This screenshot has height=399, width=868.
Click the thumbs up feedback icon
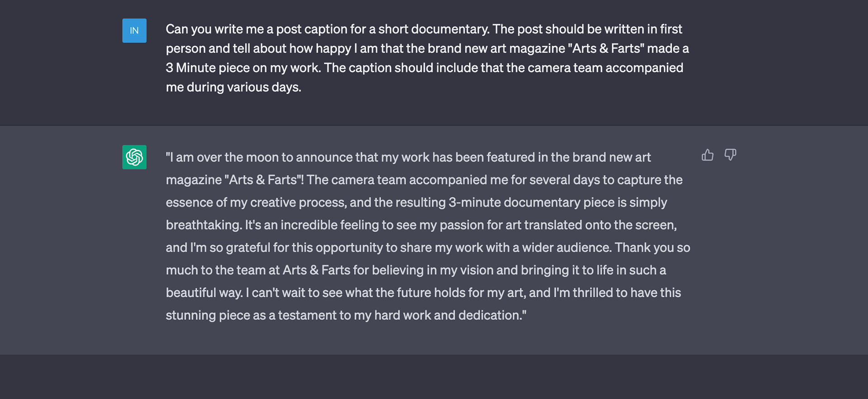coord(708,155)
